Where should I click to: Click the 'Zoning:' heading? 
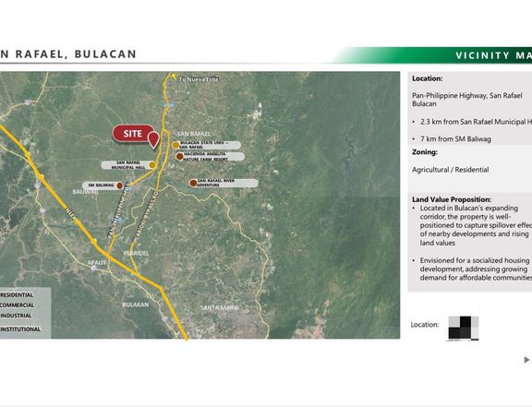pos(425,152)
